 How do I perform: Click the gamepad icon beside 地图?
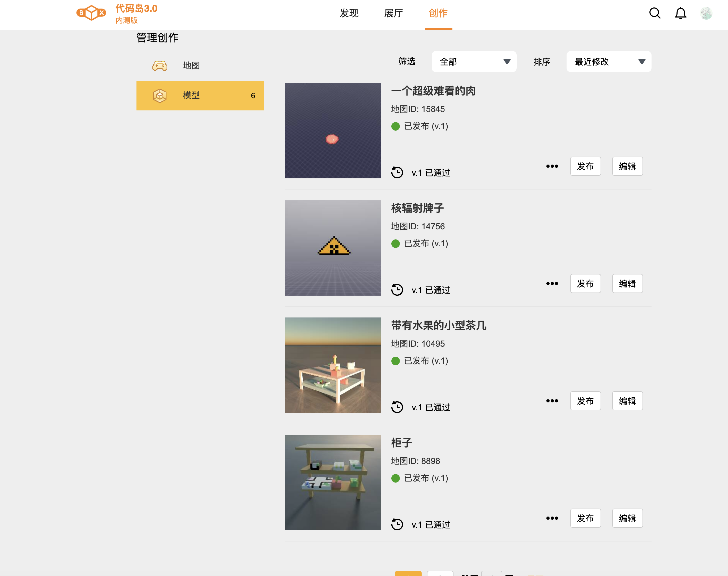[x=160, y=65]
